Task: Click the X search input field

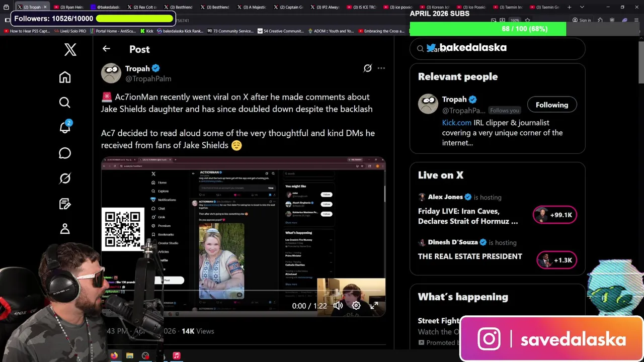Action: click(498, 49)
